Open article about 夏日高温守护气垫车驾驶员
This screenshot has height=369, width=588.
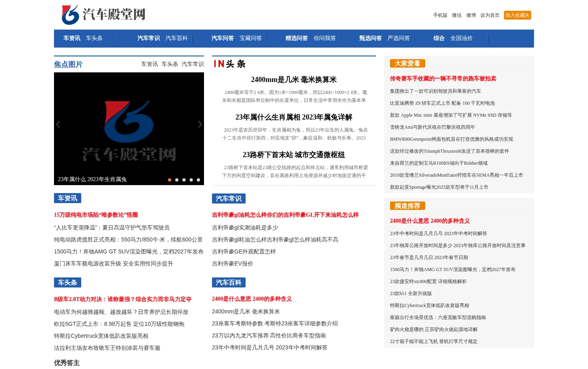coord(112,227)
